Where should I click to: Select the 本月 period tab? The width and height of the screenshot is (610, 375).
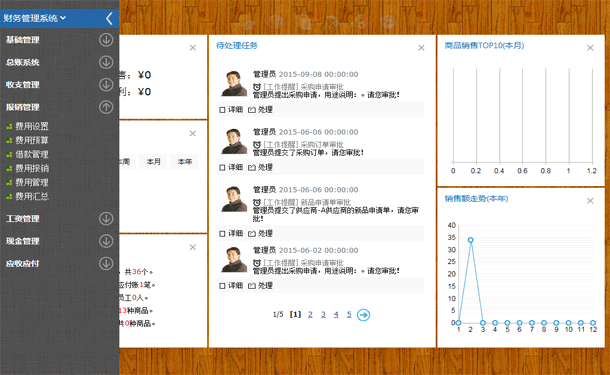pyautogui.click(x=153, y=161)
